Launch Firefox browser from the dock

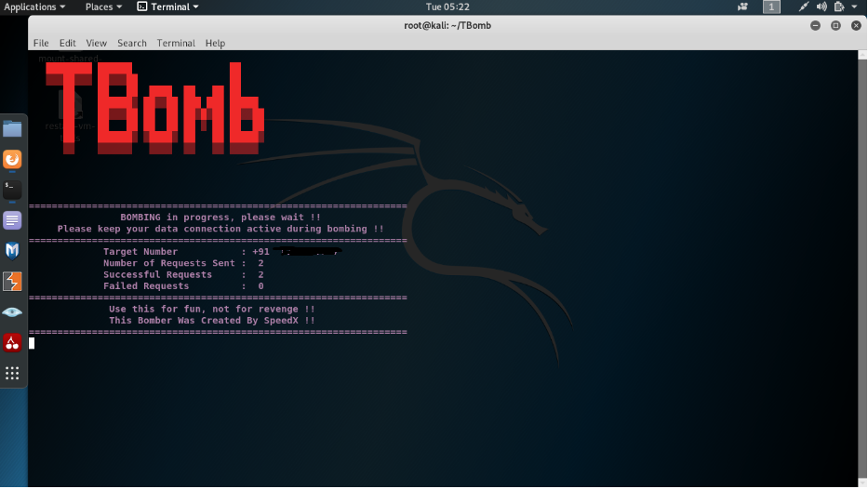12,159
